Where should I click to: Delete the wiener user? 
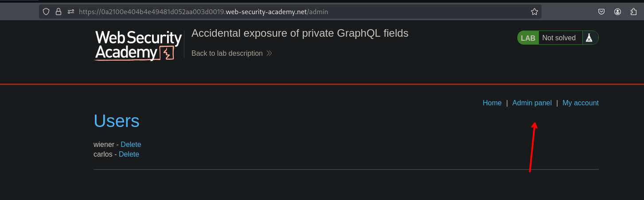[131, 145]
